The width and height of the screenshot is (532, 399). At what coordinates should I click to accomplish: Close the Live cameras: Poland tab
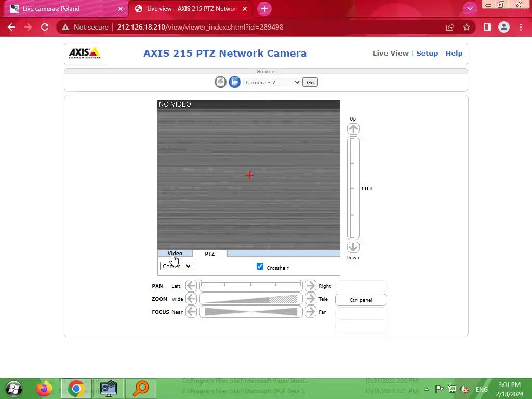(x=121, y=9)
